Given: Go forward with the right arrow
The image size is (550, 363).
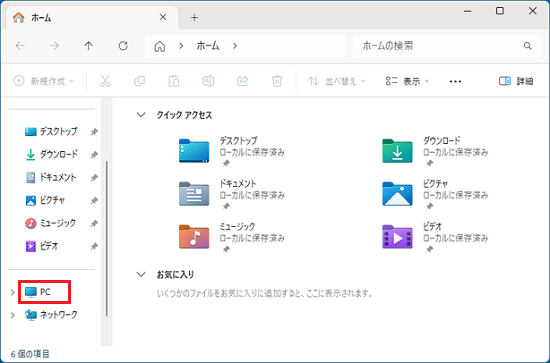Looking at the screenshot, I should 54,46.
